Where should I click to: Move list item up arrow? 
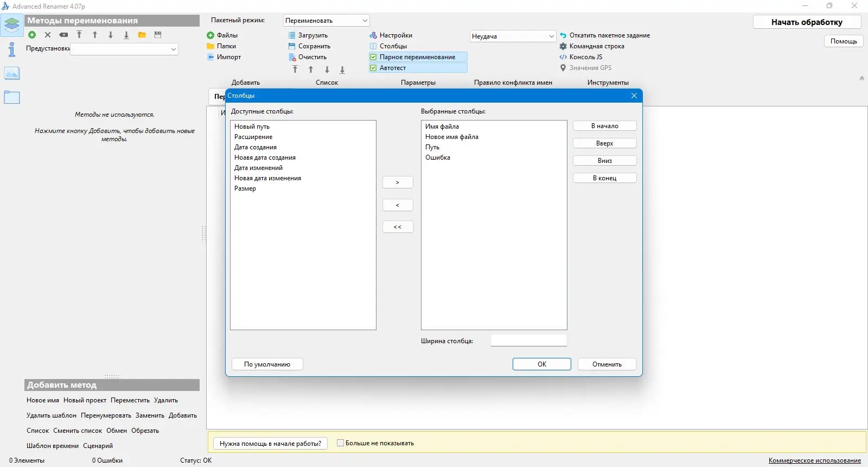(x=311, y=70)
